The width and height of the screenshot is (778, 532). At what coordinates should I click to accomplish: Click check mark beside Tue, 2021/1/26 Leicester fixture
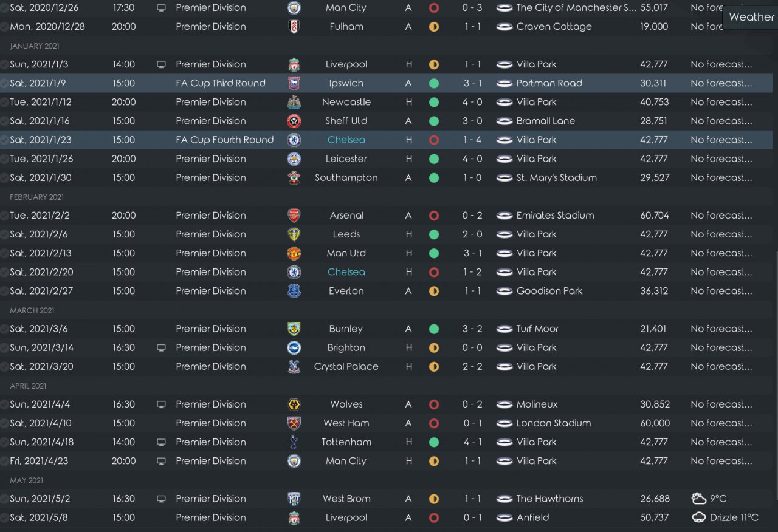click(5, 159)
